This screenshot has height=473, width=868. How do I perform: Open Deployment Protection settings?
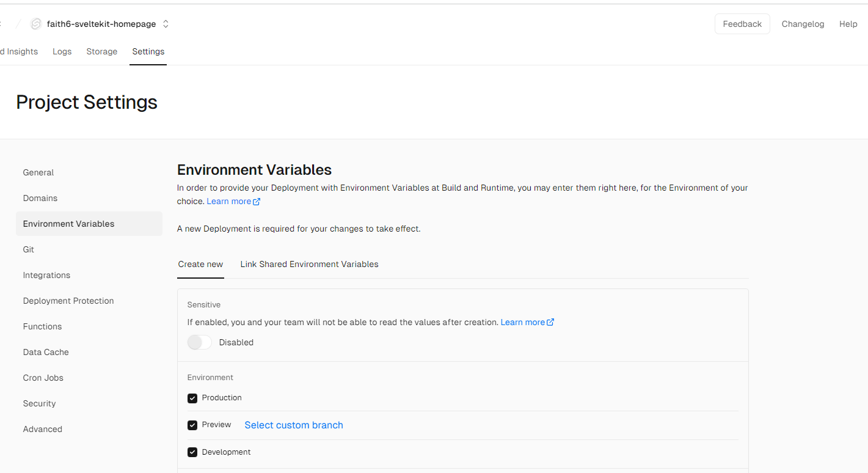[x=68, y=301]
